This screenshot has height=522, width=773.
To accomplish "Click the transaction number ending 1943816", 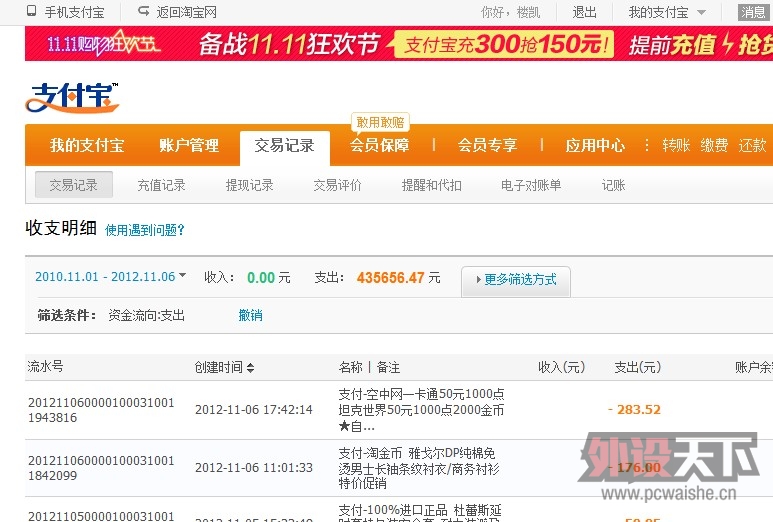I will point(101,410).
